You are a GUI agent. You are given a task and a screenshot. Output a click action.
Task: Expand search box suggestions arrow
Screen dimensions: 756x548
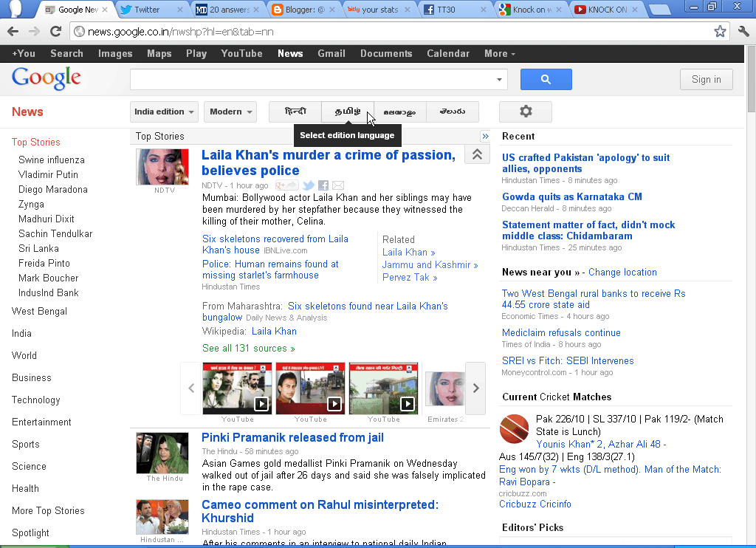499,80
